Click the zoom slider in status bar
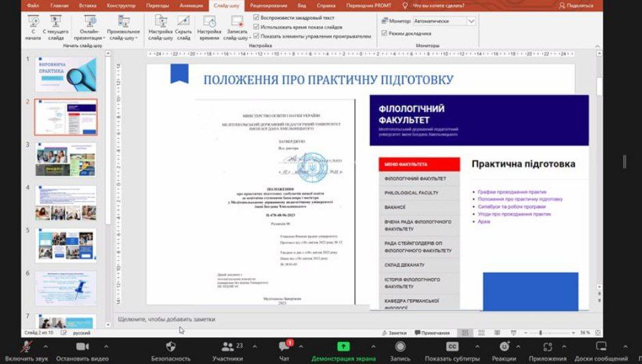The width and height of the screenshot is (642, 364). pos(540,333)
